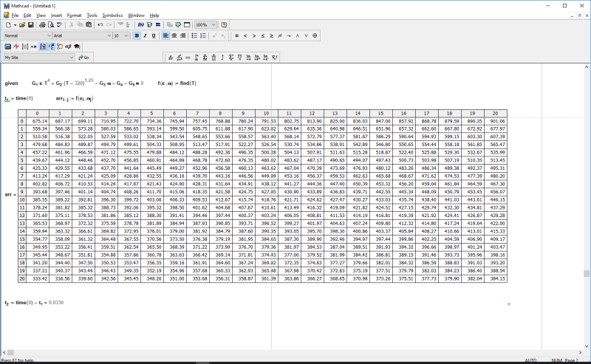Viewport: 591px width, 364px height.
Task: Click the Insert Function f(x) icon
Action: click(140, 25)
